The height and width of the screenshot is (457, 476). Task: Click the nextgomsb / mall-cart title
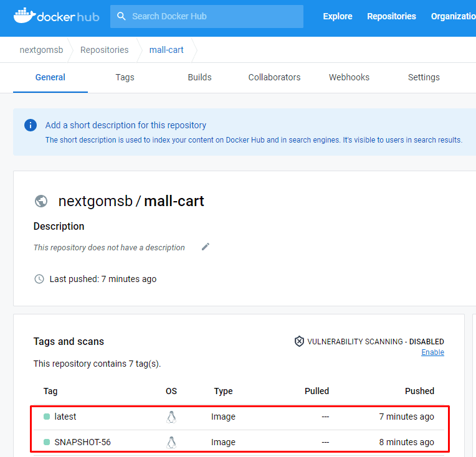[x=131, y=201]
